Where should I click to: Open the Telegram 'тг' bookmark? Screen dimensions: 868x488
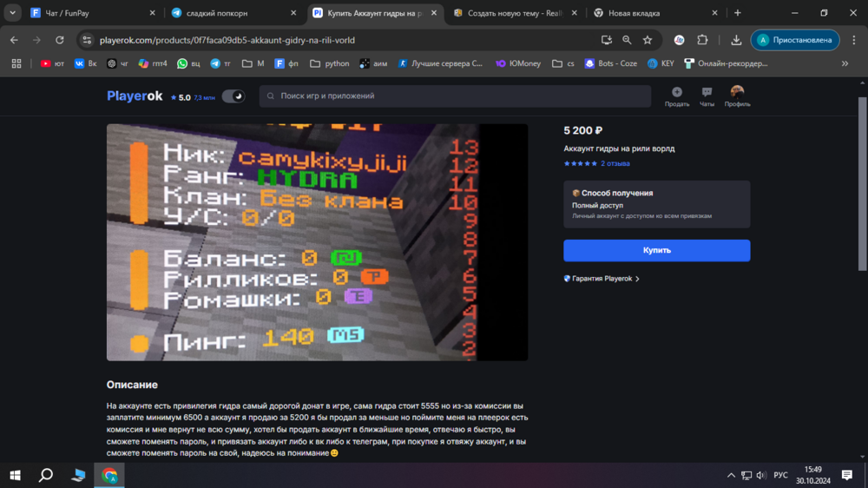(220, 63)
